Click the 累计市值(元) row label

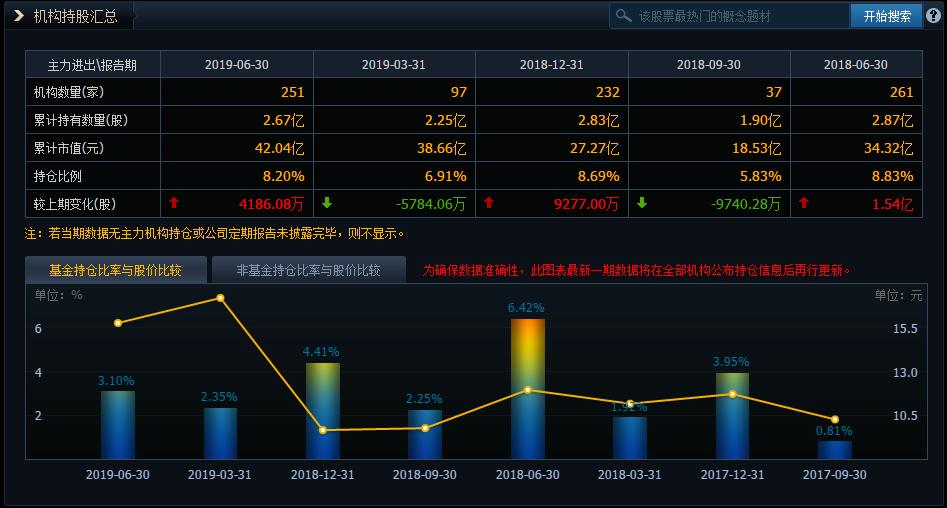point(69,148)
